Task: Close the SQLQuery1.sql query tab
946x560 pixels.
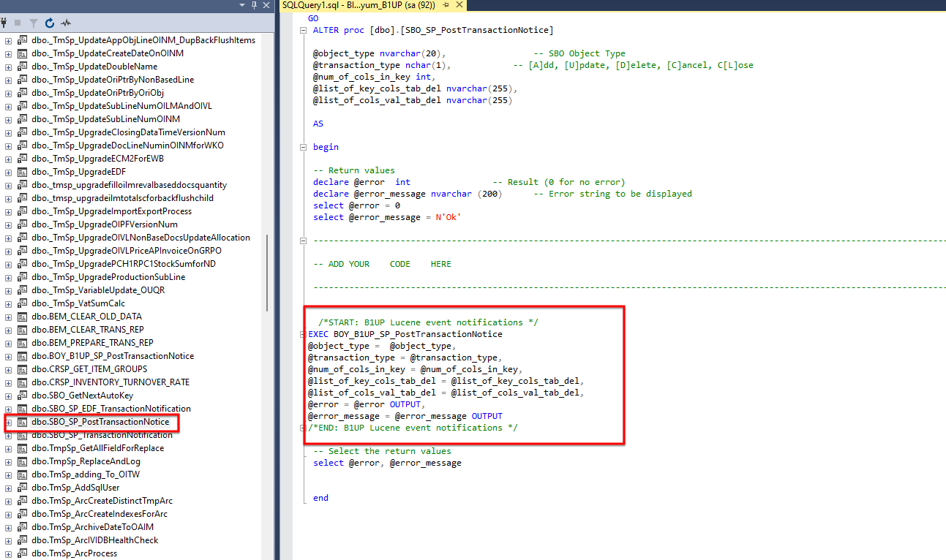Action: [458, 5]
